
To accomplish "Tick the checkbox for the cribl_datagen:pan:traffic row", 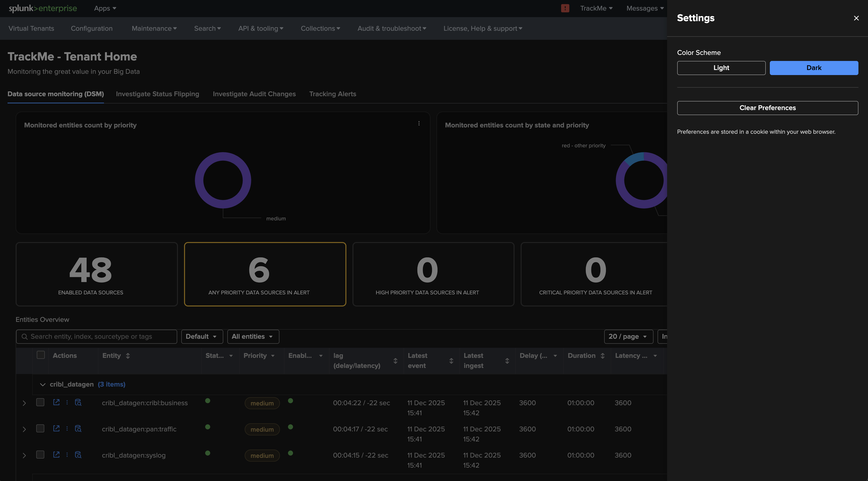I will [x=41, y=428].
